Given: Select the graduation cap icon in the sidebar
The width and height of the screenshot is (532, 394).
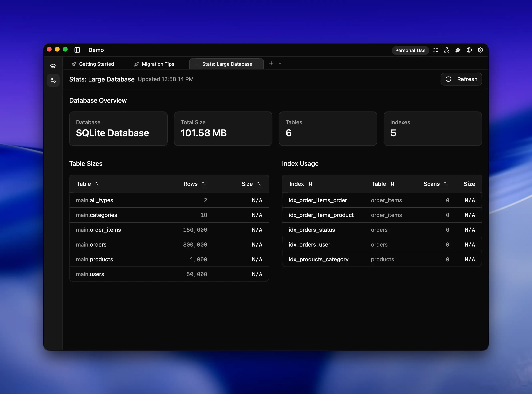Looking at the screenshot, I should pyautogui.click(x=53, y=66).
